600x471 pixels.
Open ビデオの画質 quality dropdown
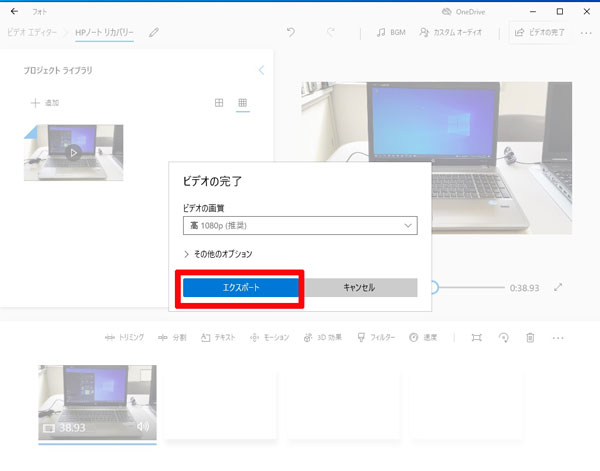[300, 225]
